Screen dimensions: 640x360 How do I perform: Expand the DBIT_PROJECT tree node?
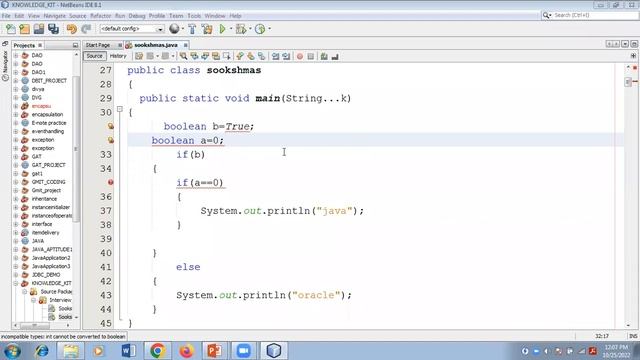click(16, 80)
